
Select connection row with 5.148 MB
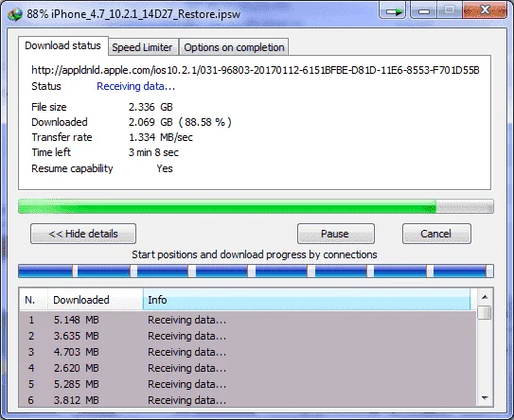tap(247, 320)
